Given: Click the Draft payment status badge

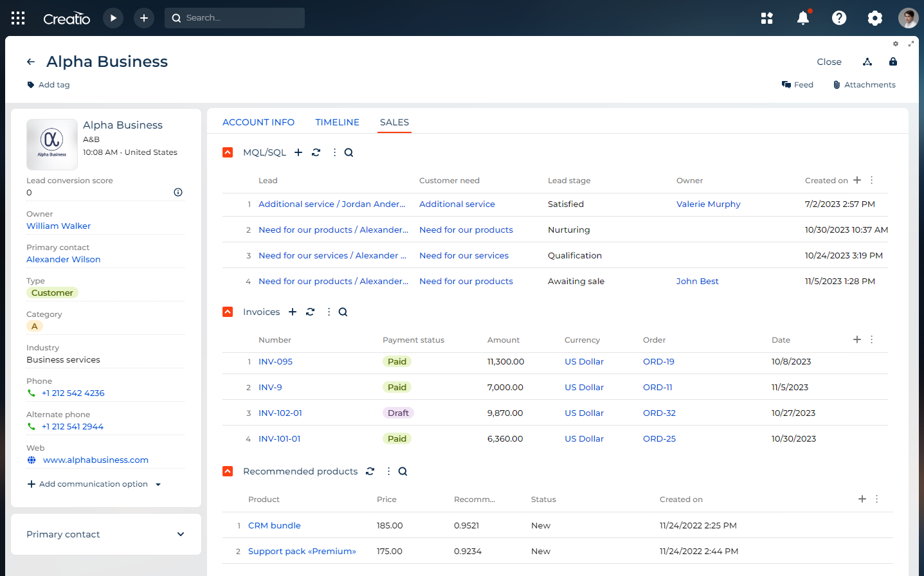Looking at the screenshot, I should (398, 413).
